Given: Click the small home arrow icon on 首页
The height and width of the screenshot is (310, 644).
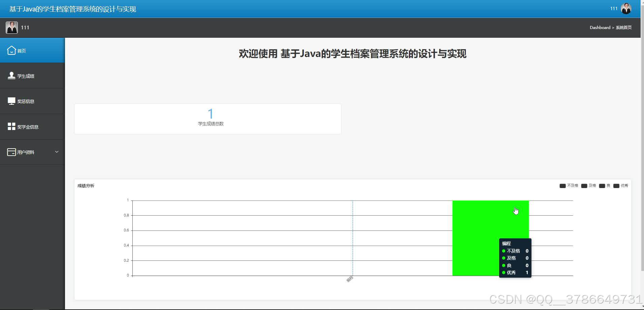Looking at the screenshot, I should click(11, 50).
